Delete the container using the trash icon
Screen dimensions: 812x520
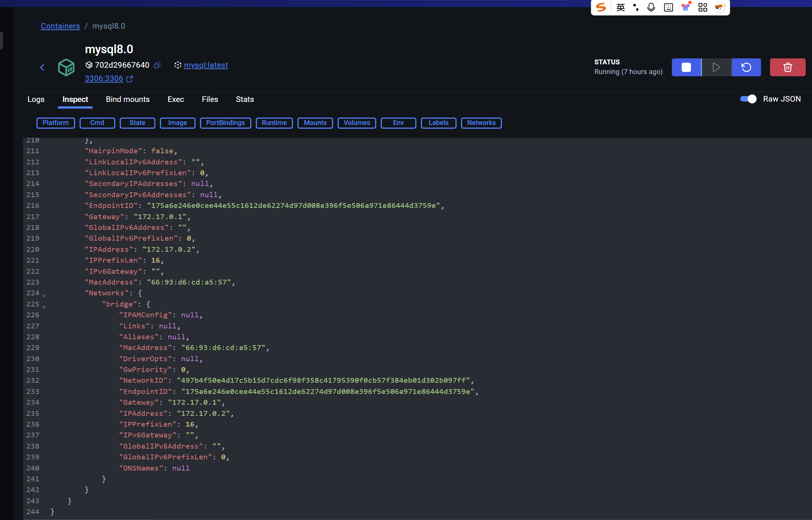coord(787,67)
